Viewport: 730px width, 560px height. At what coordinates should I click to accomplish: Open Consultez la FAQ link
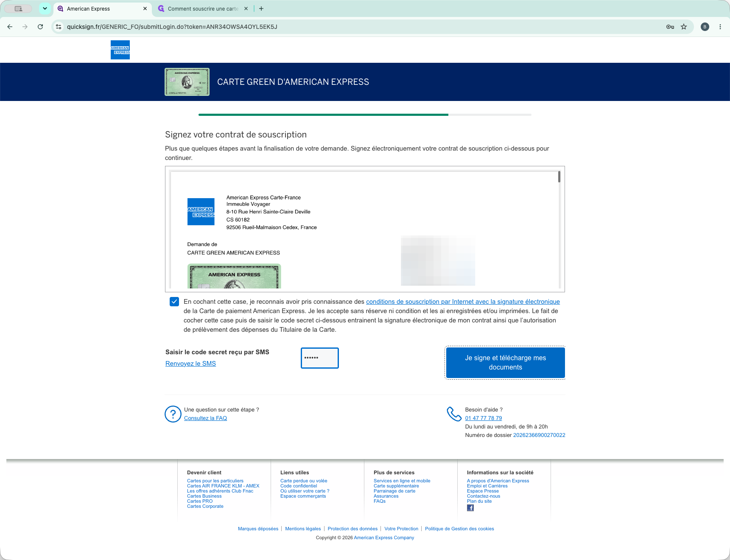tap(205, 418)
